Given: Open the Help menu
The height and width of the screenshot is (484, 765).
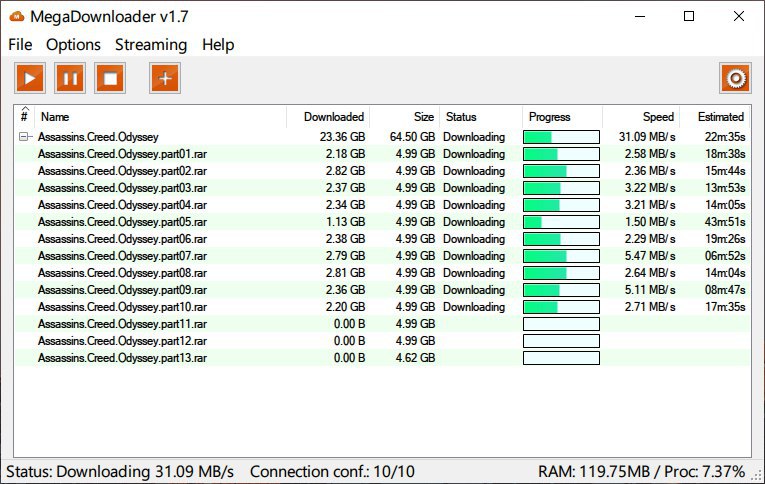Looking at the screenshot, I should [x=217, y=45].
